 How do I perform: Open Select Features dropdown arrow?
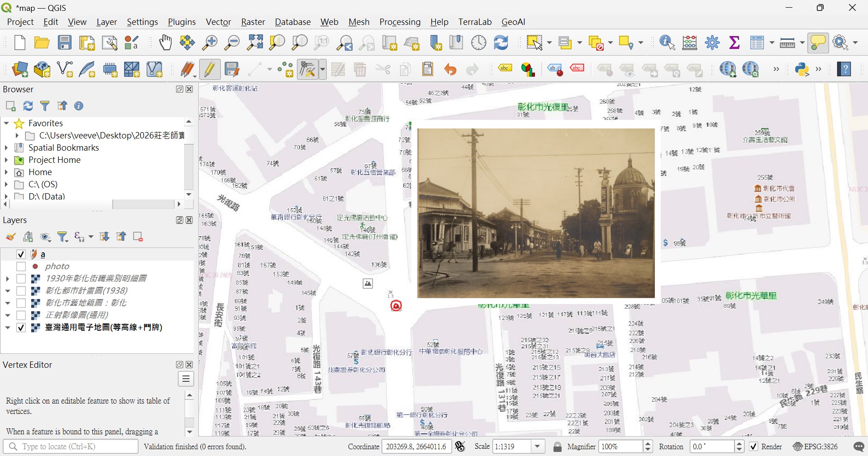pyautogui.click(x=549, y=43)
